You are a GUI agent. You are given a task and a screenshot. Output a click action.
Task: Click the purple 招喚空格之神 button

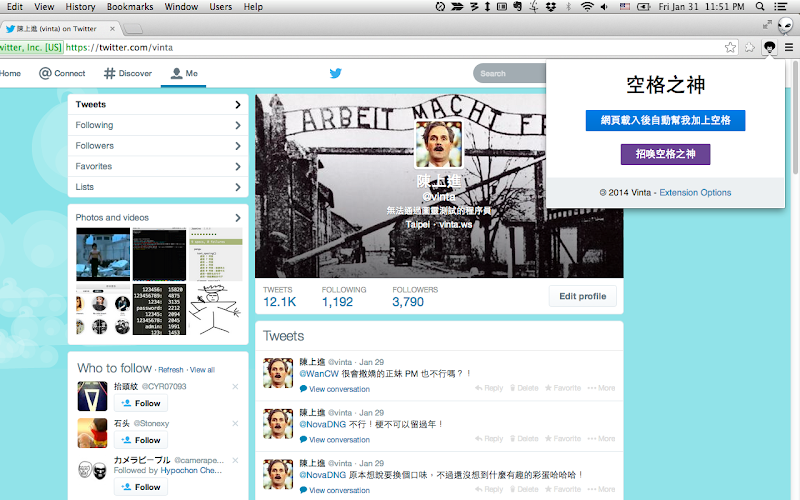pyautogui.click(x=665, y=154)
